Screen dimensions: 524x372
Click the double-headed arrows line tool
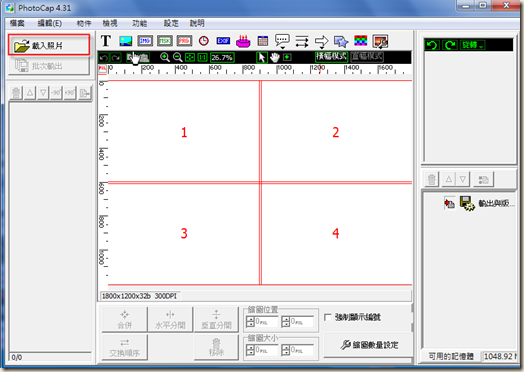(302, 41)
